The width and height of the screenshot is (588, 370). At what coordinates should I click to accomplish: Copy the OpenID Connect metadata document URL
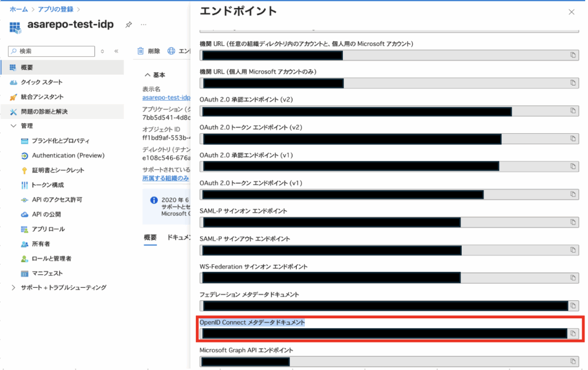click(572, 334)
